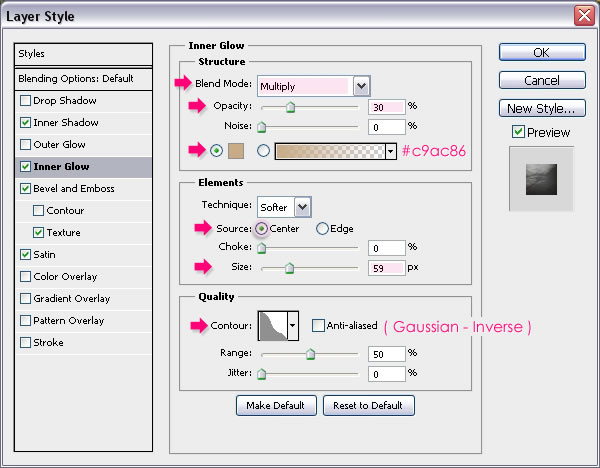
Task: Enable the Color Overlay checkbox
Action: click(25, 277)
